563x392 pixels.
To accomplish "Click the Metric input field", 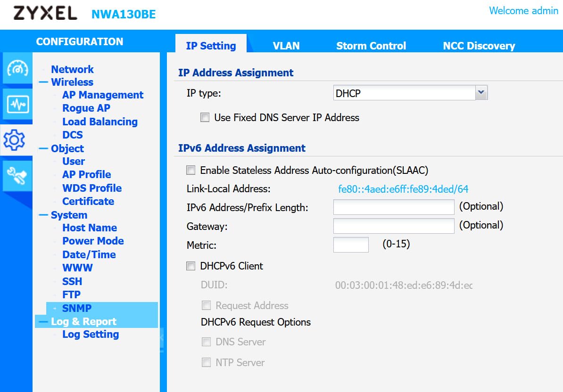I will (351, 245).
